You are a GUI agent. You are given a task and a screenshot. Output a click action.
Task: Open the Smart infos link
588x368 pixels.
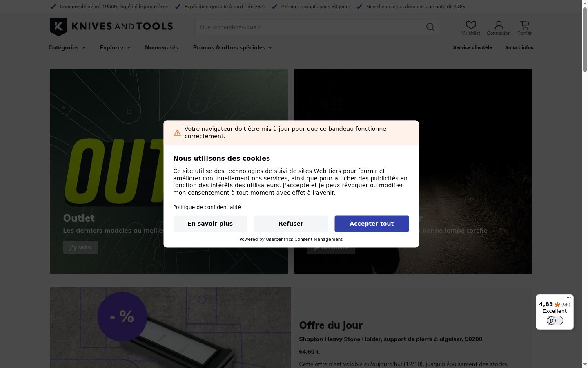519,47
